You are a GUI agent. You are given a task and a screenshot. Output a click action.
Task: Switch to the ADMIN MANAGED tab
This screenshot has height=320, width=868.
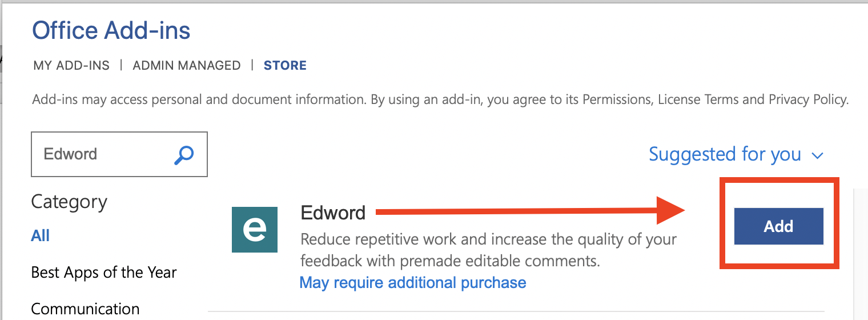click(x=187, y=66)
